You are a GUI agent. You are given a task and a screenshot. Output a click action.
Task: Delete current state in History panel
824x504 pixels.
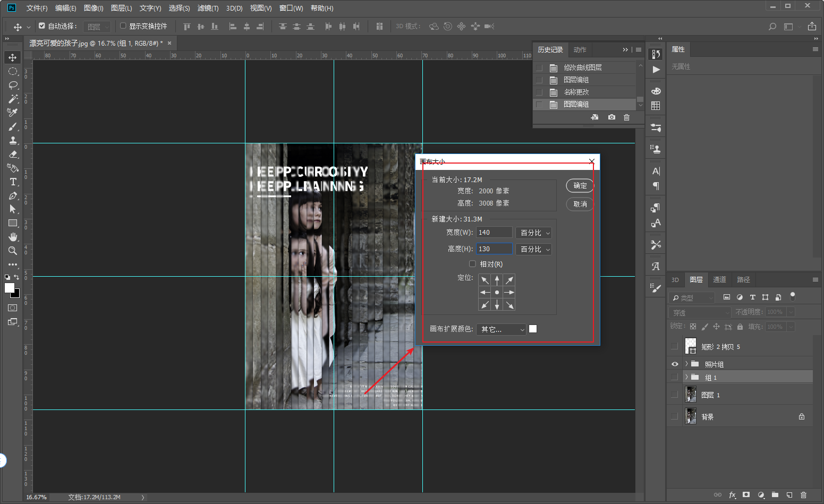coord(626,117)
